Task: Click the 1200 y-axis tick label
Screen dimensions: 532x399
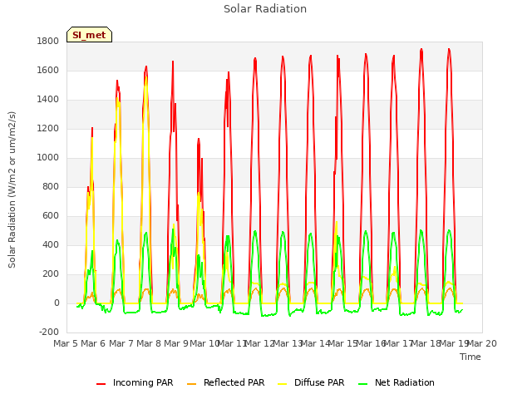Action: click(48, 129)
